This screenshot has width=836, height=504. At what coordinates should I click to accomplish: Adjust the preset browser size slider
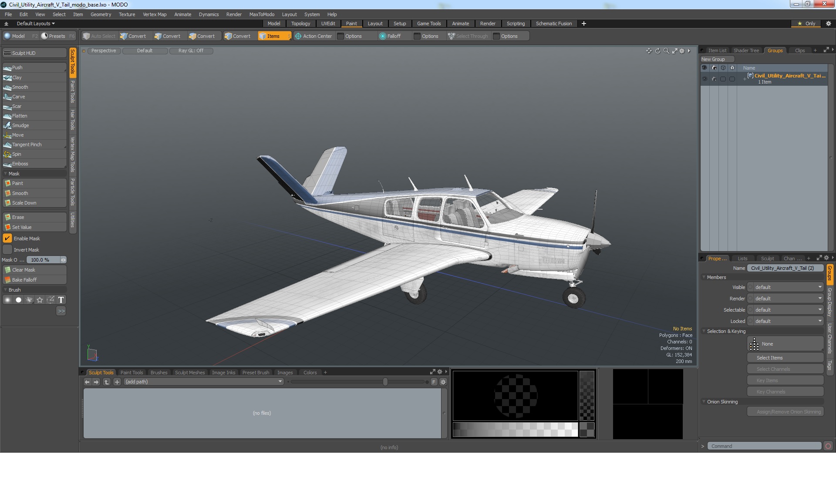tap(385, 382)
